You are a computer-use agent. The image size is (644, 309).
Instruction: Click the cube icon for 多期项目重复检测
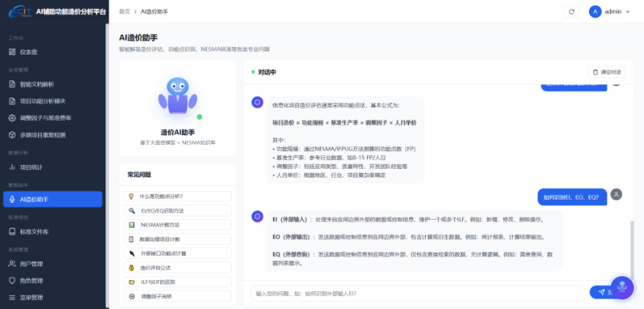coord(12,134)
